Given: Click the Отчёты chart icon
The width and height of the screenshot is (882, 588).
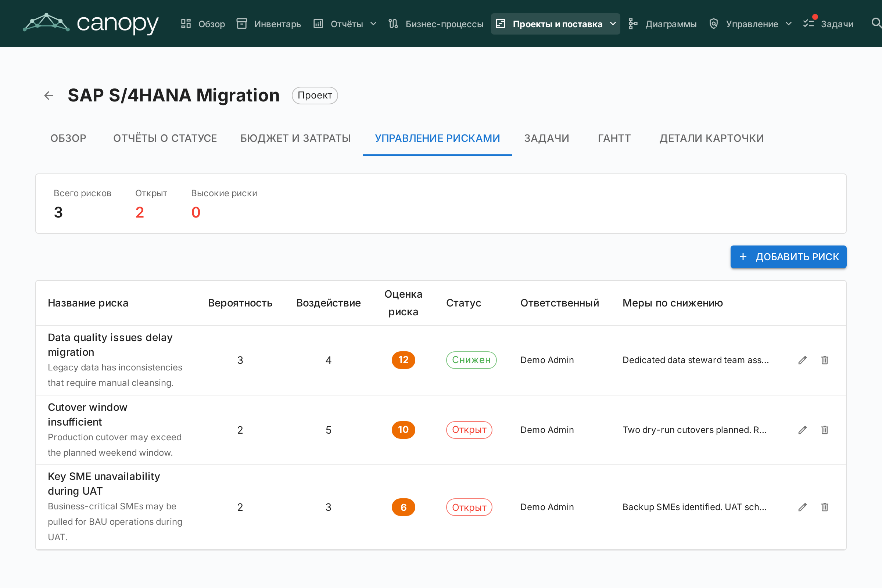Looking at the screenshot, I should (318, 24).
